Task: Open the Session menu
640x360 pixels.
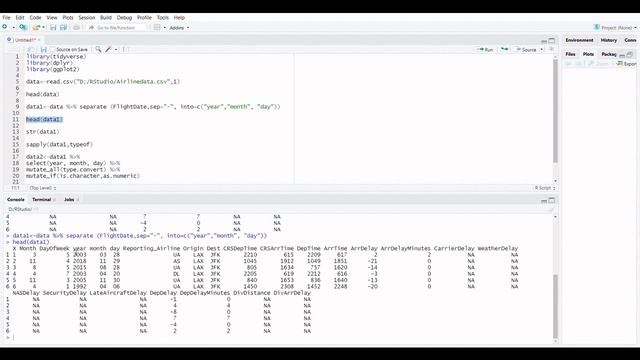Action: [87, 18]
